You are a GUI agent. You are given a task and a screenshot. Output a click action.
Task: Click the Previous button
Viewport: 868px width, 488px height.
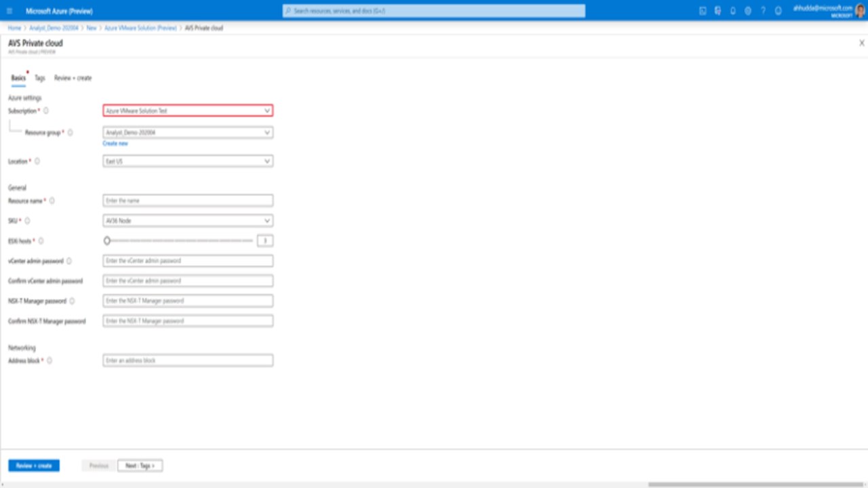coord(99,466)
